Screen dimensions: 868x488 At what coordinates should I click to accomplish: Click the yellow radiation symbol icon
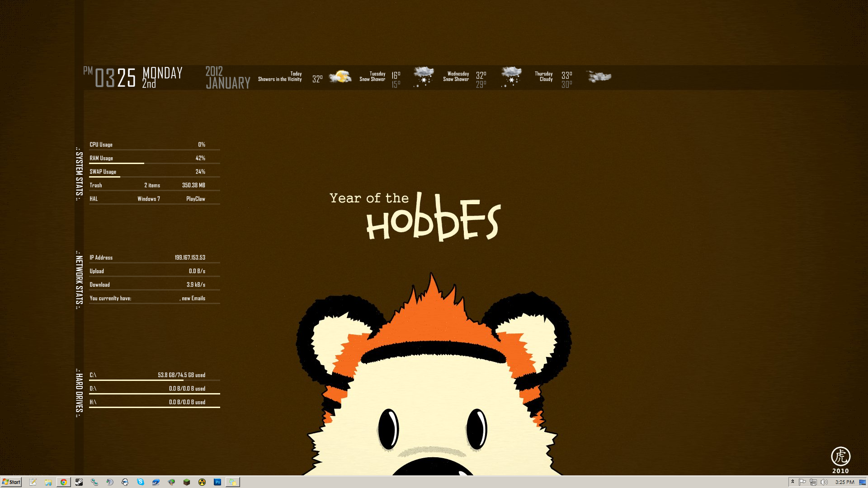pos(202,482)
